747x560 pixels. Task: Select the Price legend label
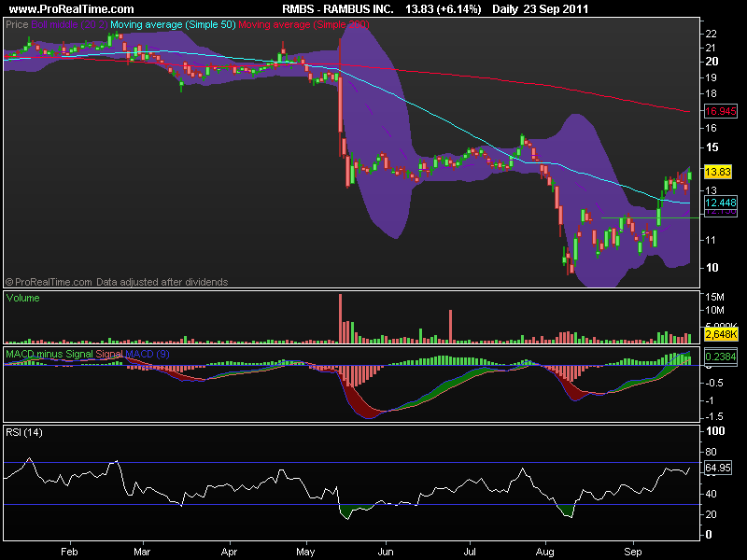17,24
